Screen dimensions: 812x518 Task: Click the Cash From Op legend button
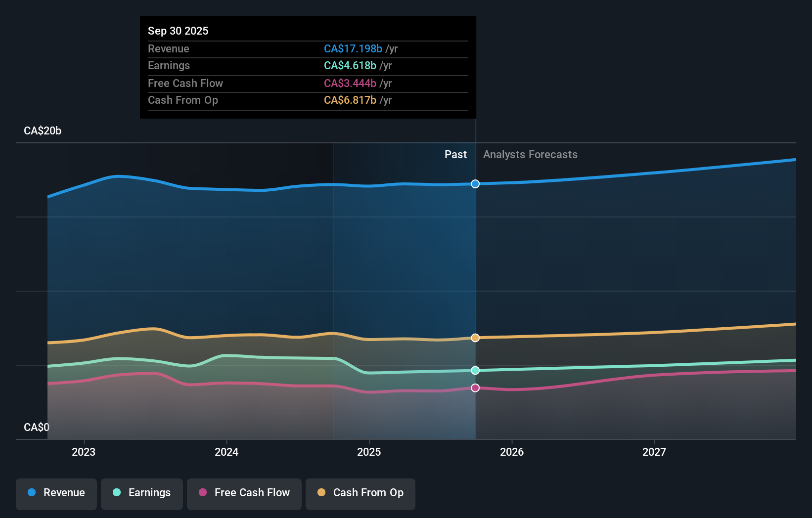[360, 493]
